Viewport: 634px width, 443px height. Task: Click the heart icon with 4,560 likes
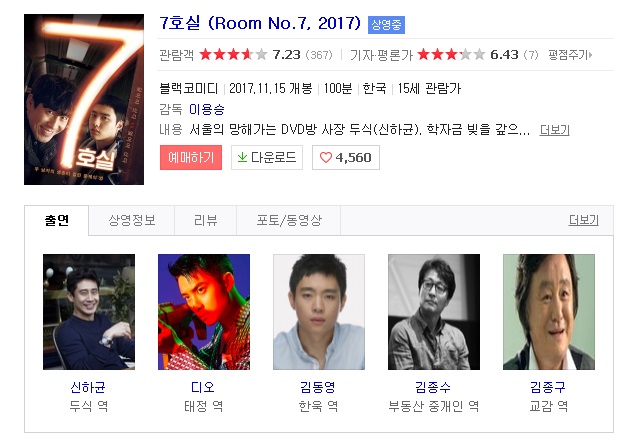(x=325, y=157)
